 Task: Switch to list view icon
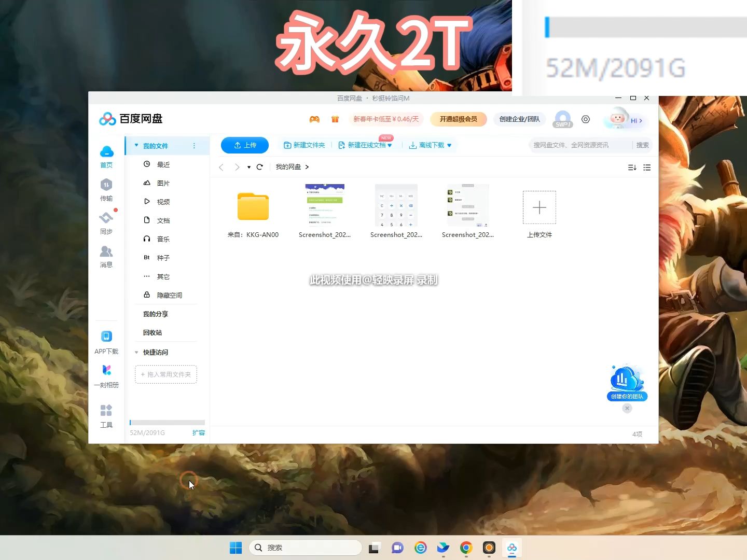[x=647, y=167]
